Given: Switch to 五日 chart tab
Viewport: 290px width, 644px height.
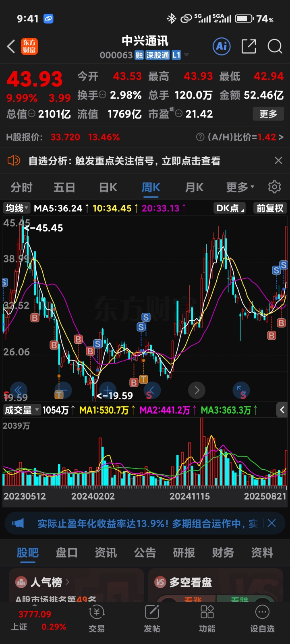Looking at the screenshot, I should [64, 187].
